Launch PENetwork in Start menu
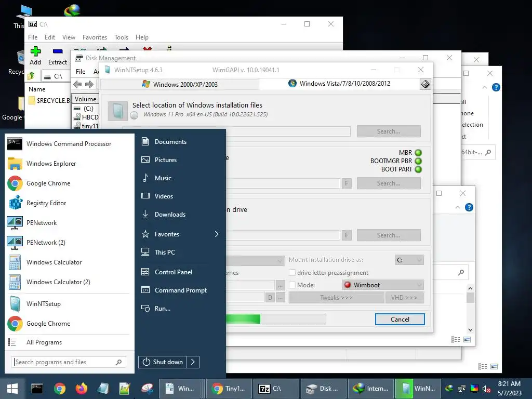532x399 pixels. point(69,222)
